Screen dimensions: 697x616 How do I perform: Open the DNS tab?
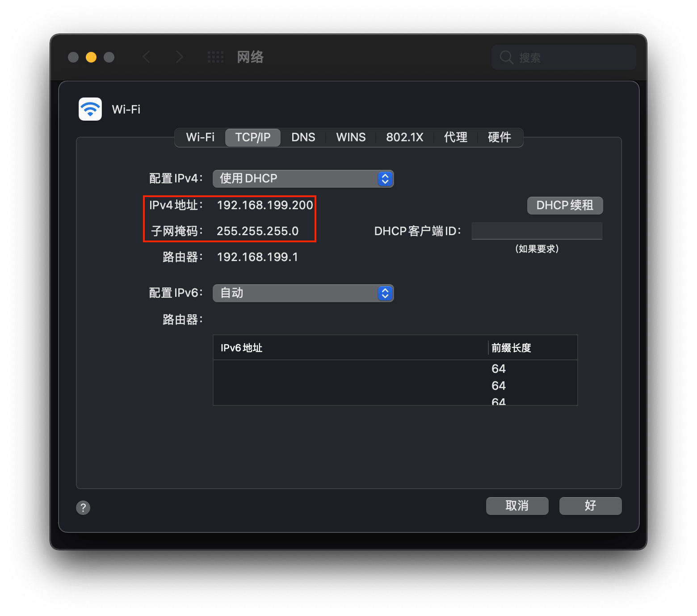(x=303, y=137)
